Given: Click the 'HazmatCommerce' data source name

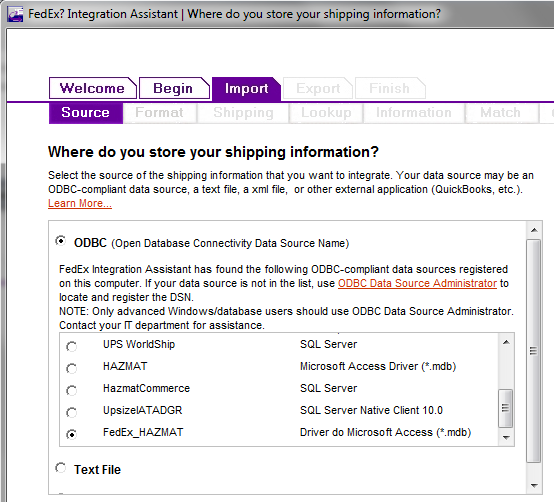Looking at the screenshot, I should click(x=146, y=388).
